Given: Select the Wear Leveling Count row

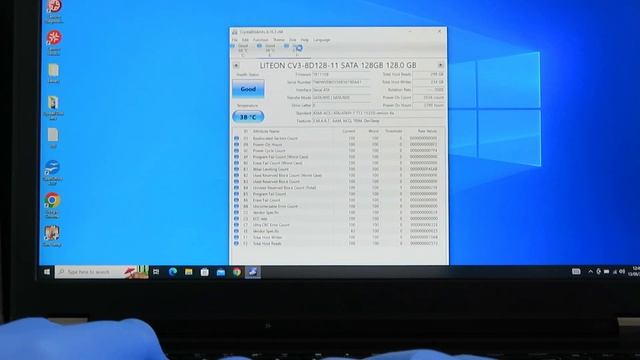Looking at the screenshot, I should (337, 169).
